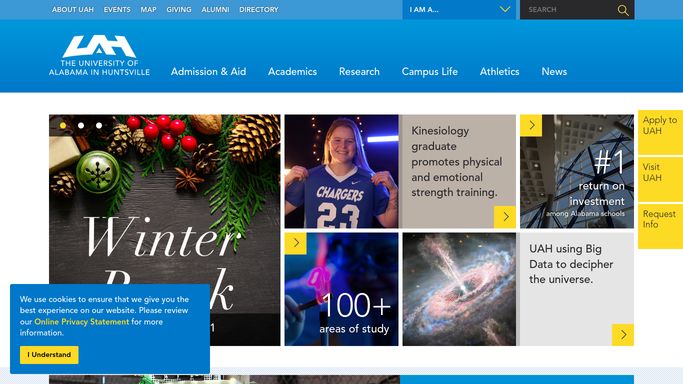Select the third carousel slide dot
This screenshot has height=384, width=683.
[99, 125]
